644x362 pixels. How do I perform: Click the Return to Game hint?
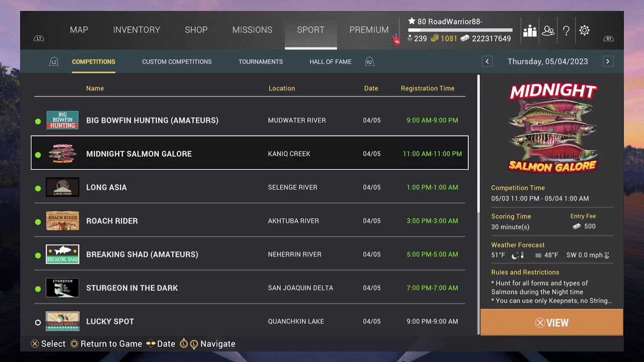(x=106, y=344)
